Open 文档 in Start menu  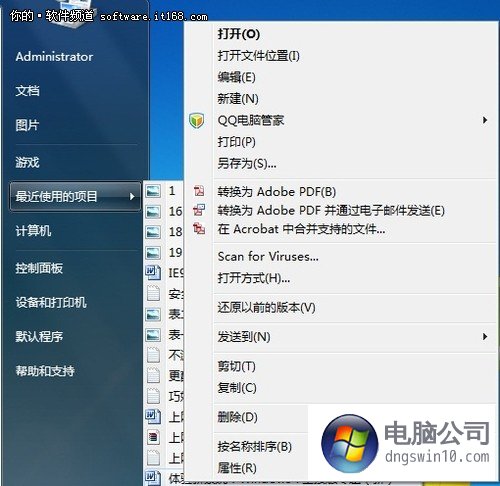[27, 91]
